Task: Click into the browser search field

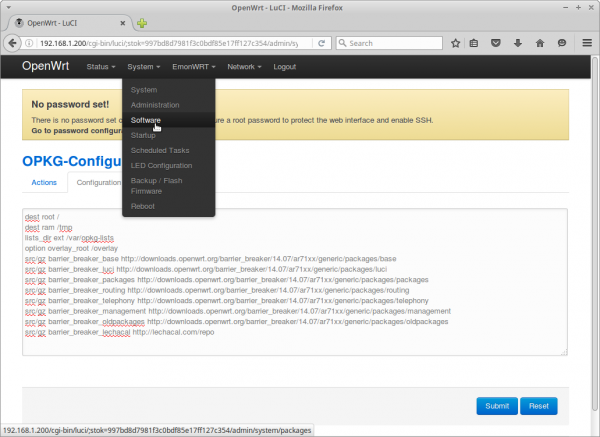Action: (x=389, y=43)
